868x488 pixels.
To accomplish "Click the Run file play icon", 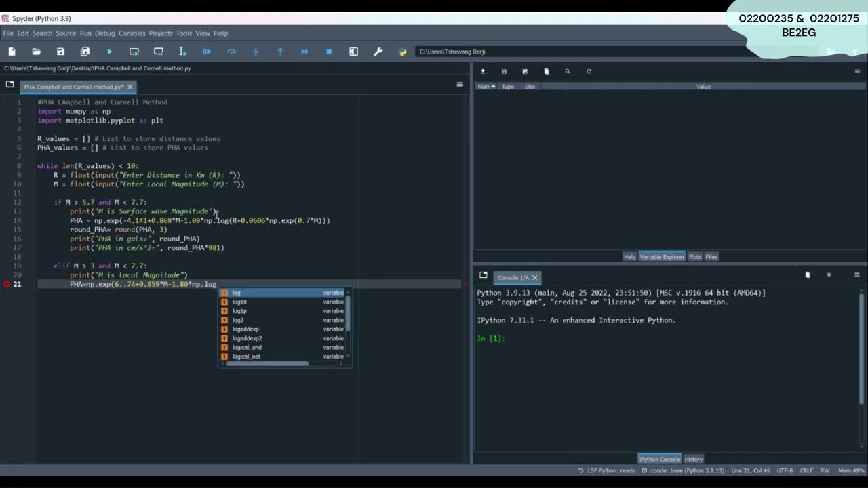I will pyautogui.click(x=109, y=52).
